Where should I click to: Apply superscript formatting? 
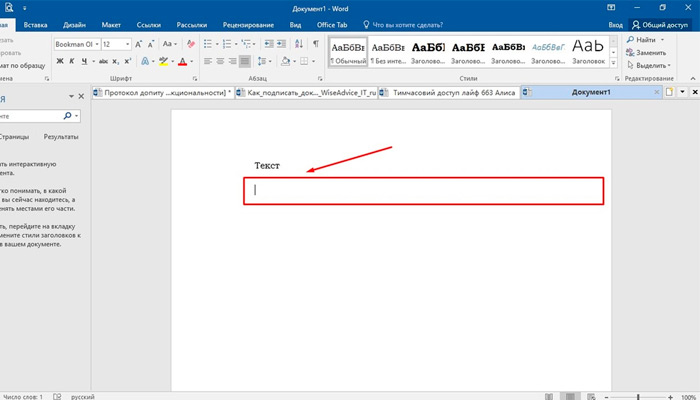point(128,61)
